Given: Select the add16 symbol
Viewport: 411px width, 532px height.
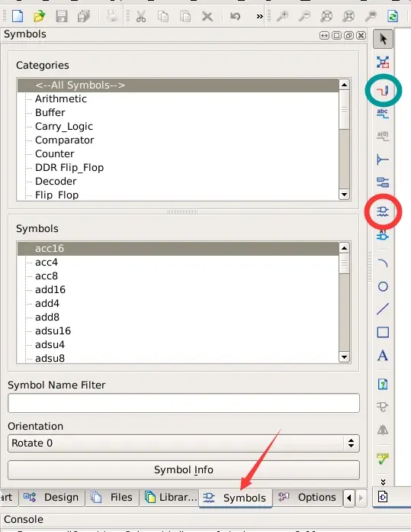Looking at the screenshot, I should [50, 290].
